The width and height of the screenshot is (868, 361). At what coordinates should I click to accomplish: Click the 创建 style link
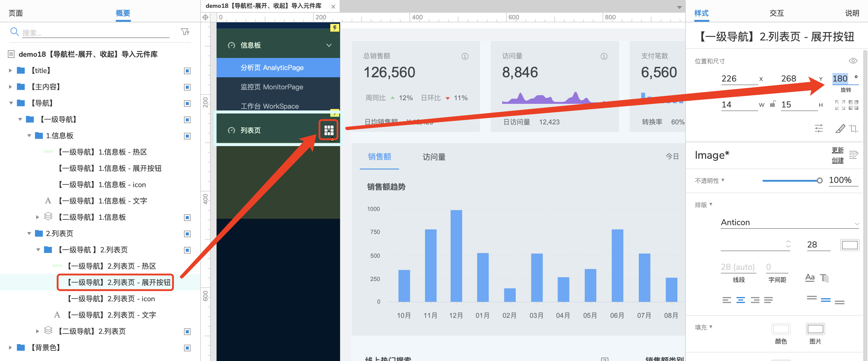(837, 160)
